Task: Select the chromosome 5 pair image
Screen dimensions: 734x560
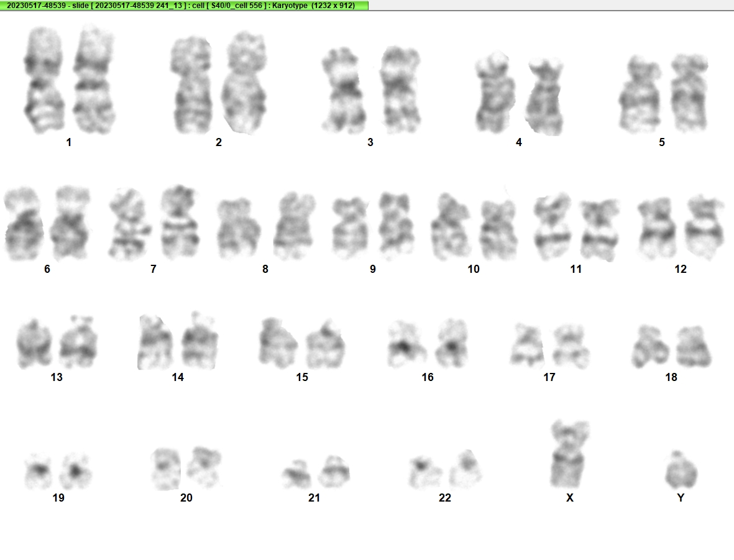Action: (664, 93)
